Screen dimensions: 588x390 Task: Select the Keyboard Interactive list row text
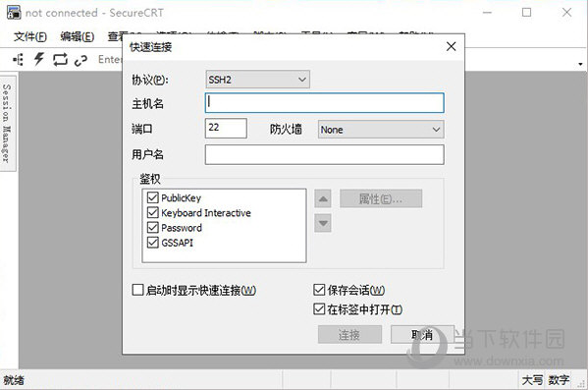point(206,213)
